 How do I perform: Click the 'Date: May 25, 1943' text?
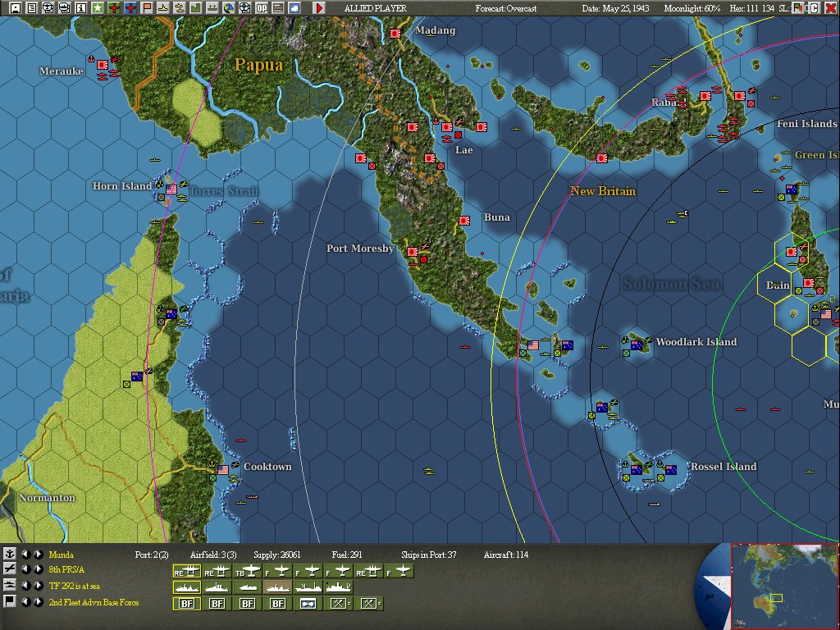point(615,8)
